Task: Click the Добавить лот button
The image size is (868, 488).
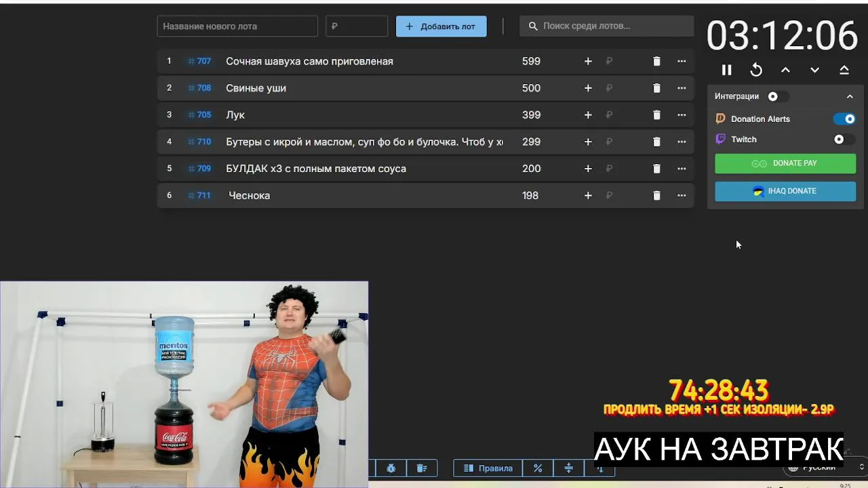Action: pyautogui.click(x=441, y=26)
